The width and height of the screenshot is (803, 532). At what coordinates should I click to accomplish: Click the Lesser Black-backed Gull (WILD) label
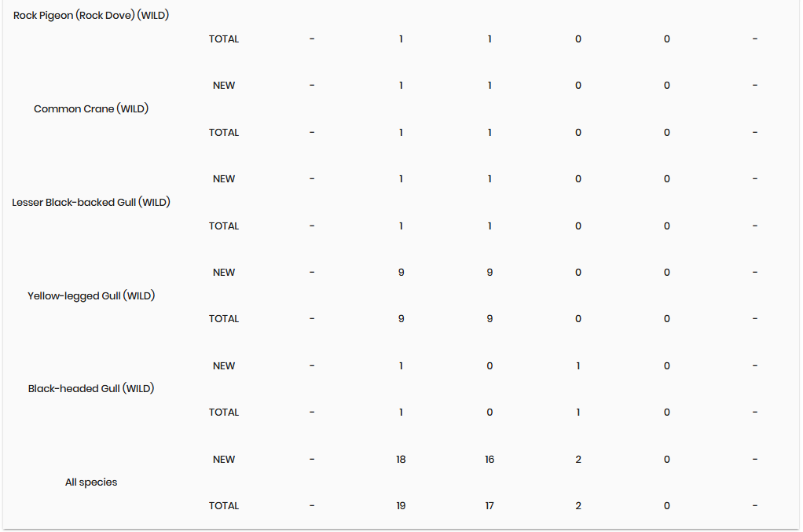click(x=91, y=203)
